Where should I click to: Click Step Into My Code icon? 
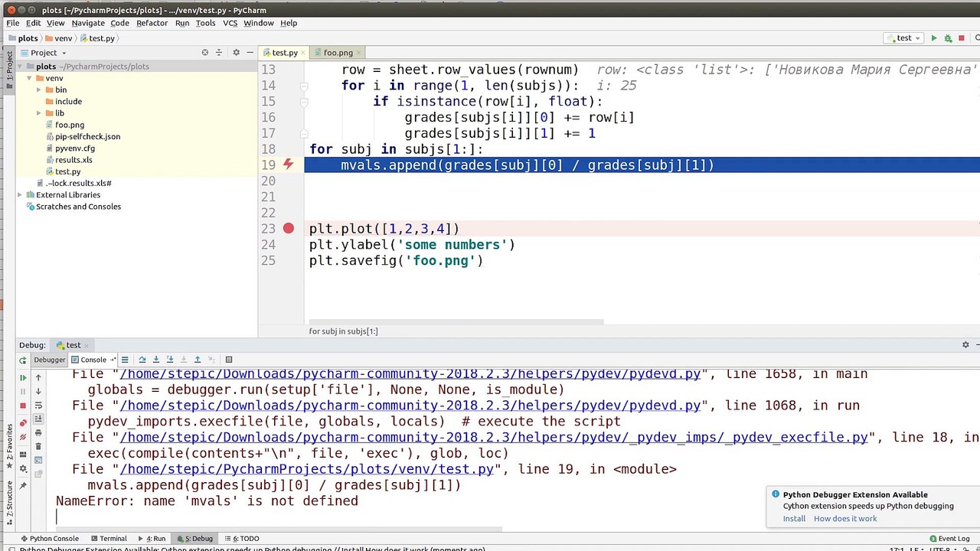170,360
